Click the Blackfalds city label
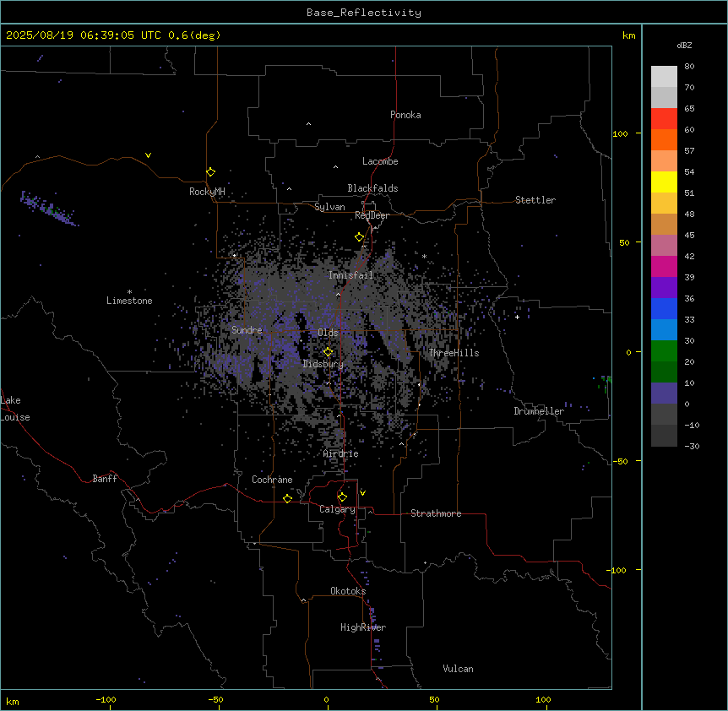 372,188
